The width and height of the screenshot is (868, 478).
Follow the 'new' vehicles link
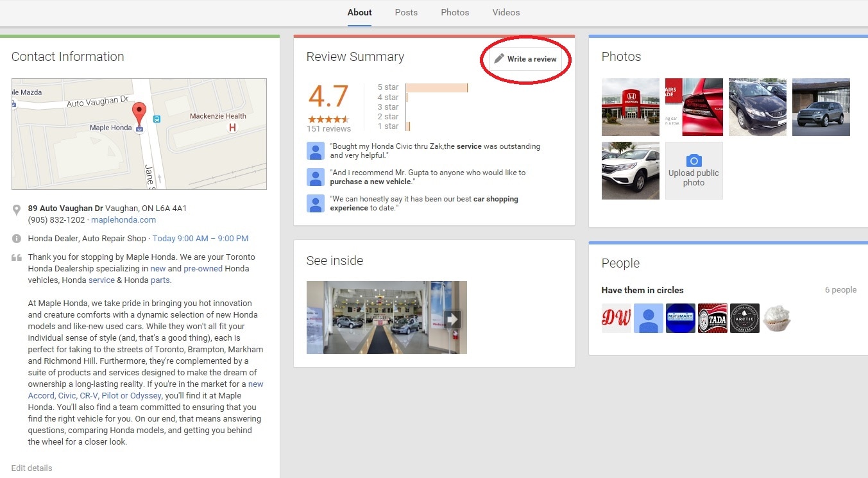(x=158, y=268)
